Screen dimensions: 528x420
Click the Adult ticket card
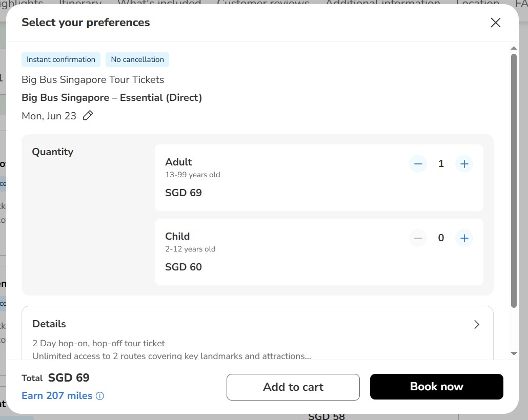click(319, 178)
